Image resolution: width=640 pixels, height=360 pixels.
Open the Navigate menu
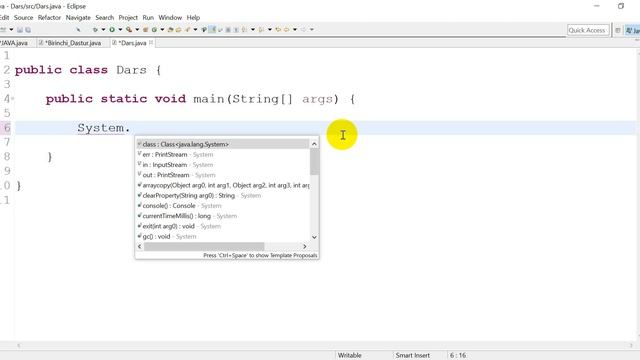78,18
